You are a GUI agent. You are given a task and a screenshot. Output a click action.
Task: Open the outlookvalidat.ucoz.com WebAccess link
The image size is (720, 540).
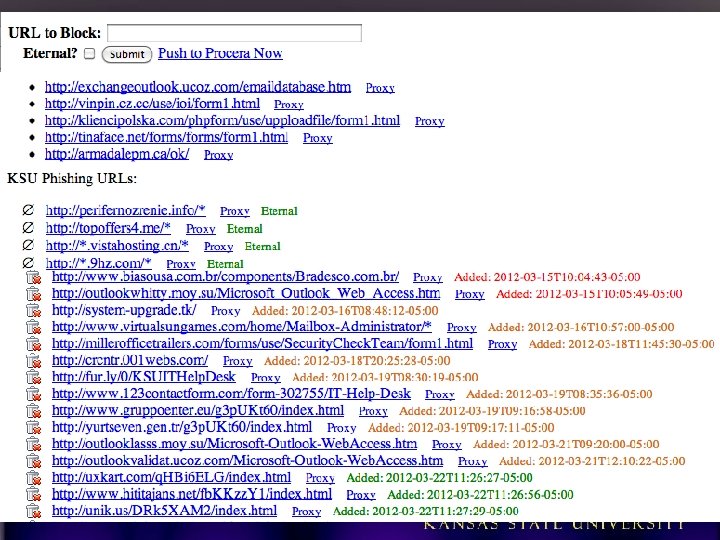248,461
